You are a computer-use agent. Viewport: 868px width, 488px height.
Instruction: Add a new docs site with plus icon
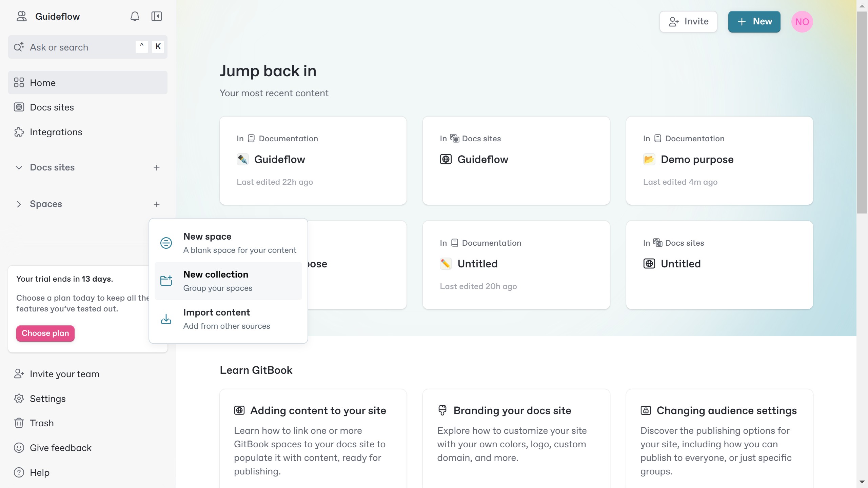(157, 167)
